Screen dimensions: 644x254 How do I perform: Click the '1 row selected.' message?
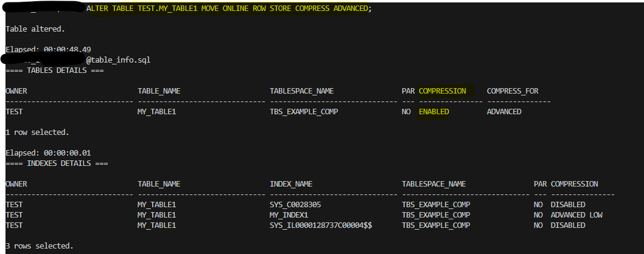[x=37, y=132]
